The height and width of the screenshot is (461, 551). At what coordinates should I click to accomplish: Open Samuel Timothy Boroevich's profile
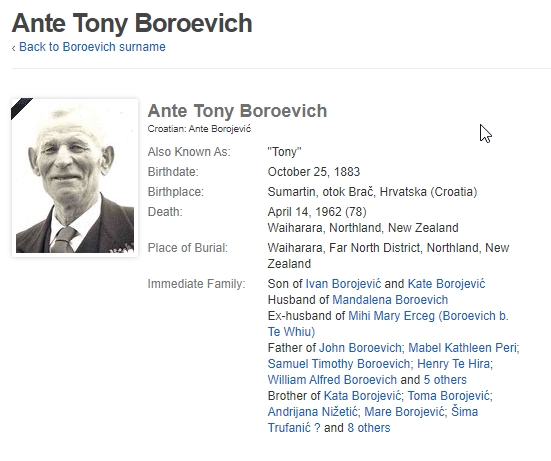(x=339, y=363)
